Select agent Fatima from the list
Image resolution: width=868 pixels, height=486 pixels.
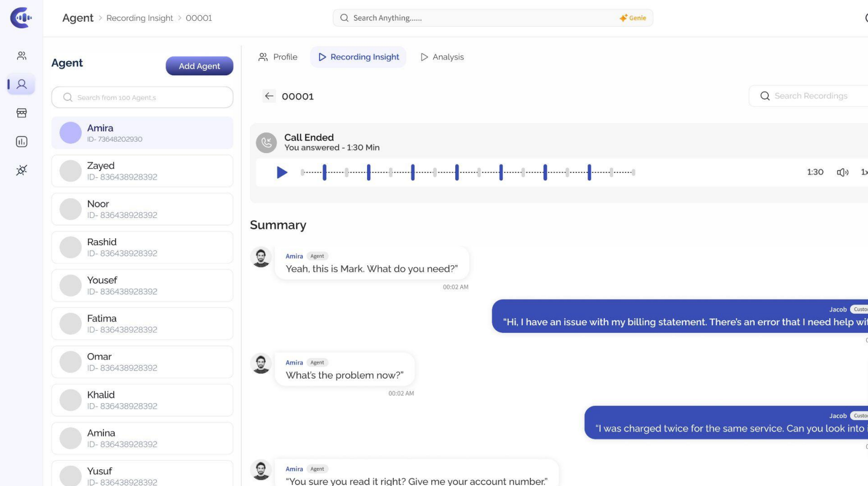[142, 324]
